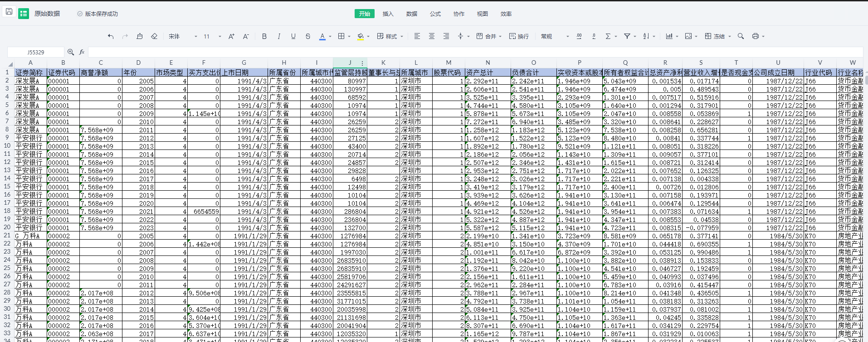Open the 公式 tab
The width and height of the screenshot is (868, 342).
[x=435, y=14]
